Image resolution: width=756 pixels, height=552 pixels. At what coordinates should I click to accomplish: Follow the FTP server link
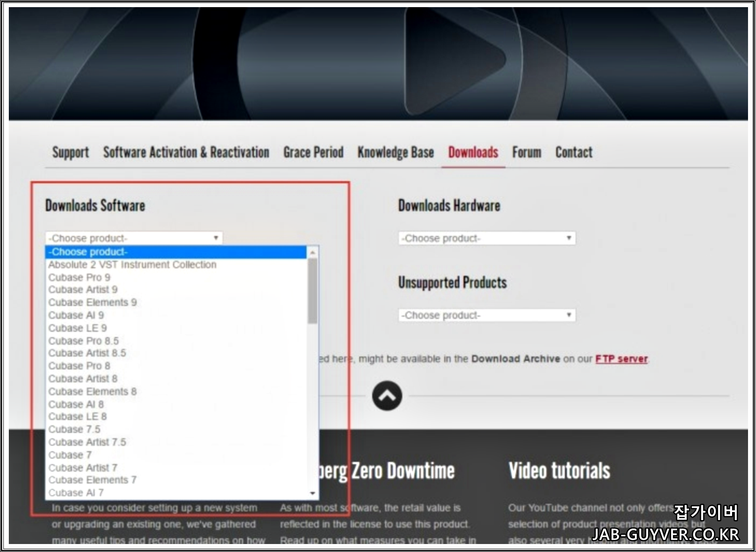pos(622,359)
